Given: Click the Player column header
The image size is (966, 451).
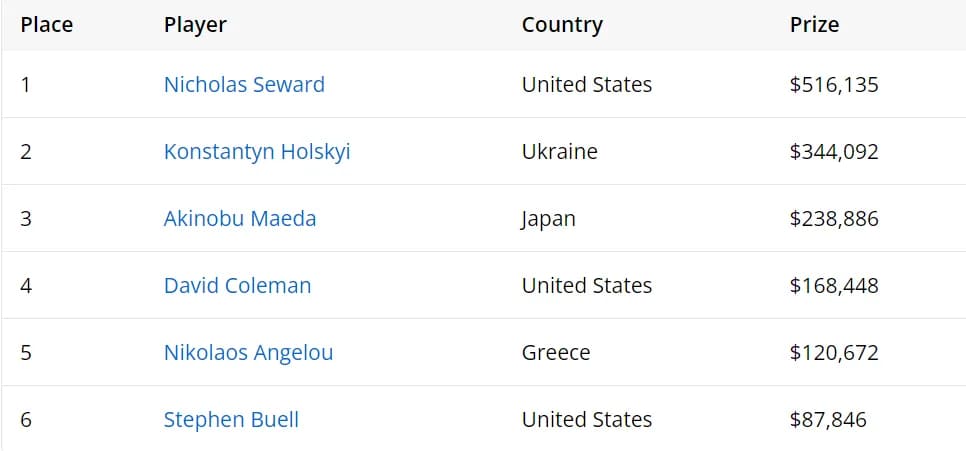Looking at the screenshot, I should pos(195,24).
